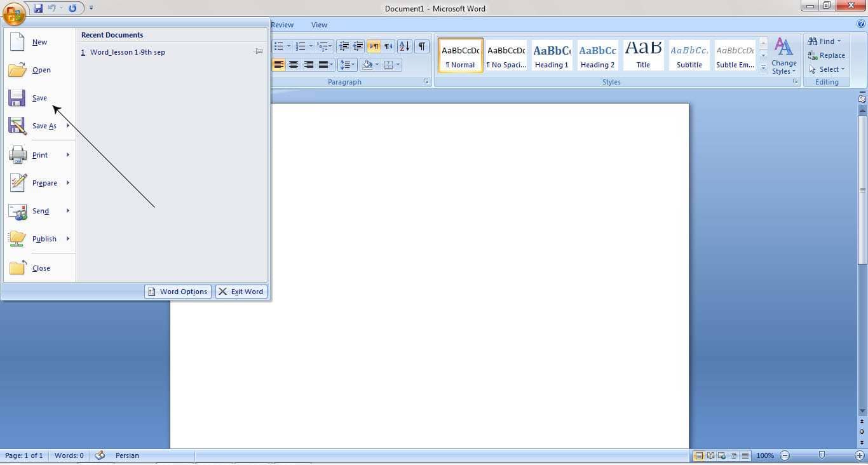The image size is (868, 465).
Task: Expand the Save As submenu arrow
Action: 68,126
